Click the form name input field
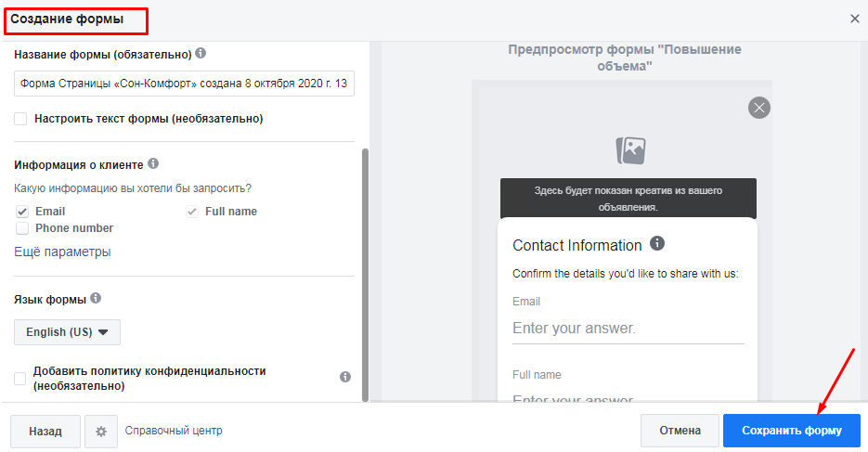 [x=184, y=84]
